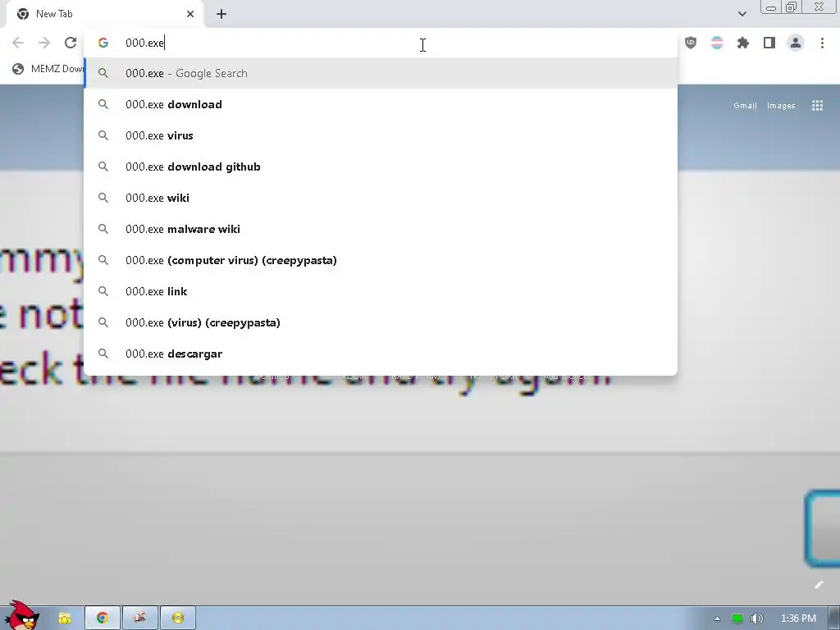The height and width of the screenshot is (630, 840).
Task: Click the search icon beside '000.exe link'
Action: [x=103, y=291]
